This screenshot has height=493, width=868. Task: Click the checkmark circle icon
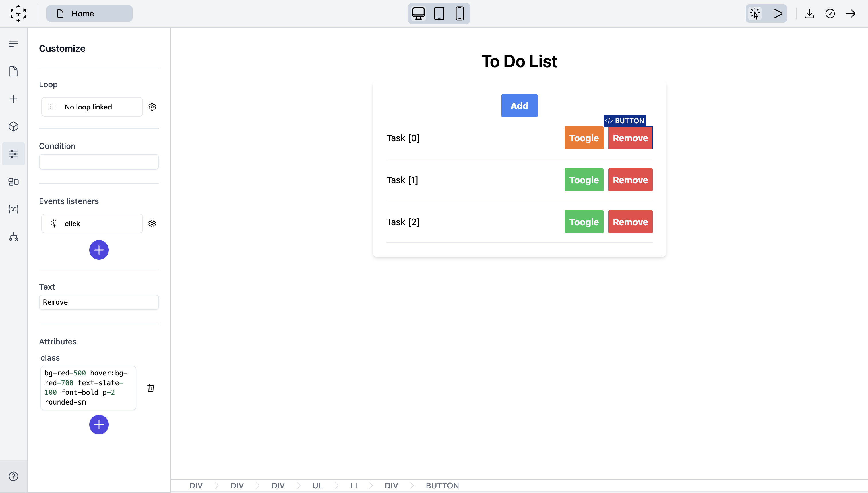point(830,14)
